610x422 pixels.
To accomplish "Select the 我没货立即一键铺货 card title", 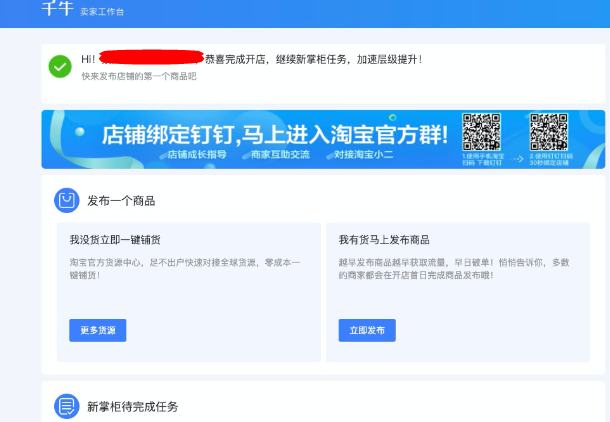I will tap(115, 240).
